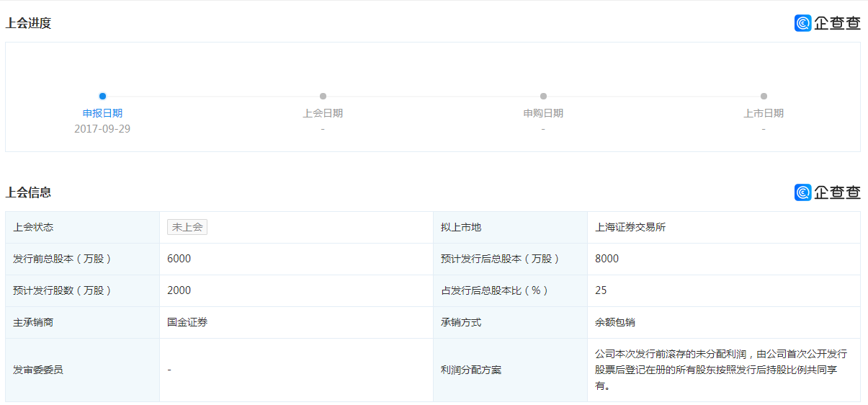Click the 未上会 status badge
The height and width of the screenshot is (405, 868).
[187, 227]
